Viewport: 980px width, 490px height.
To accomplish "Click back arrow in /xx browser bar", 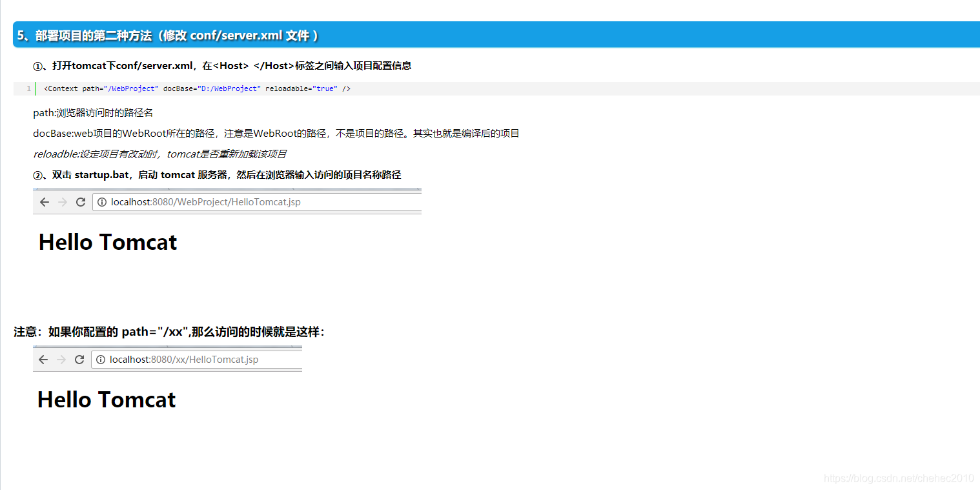I will pos(43,360).
